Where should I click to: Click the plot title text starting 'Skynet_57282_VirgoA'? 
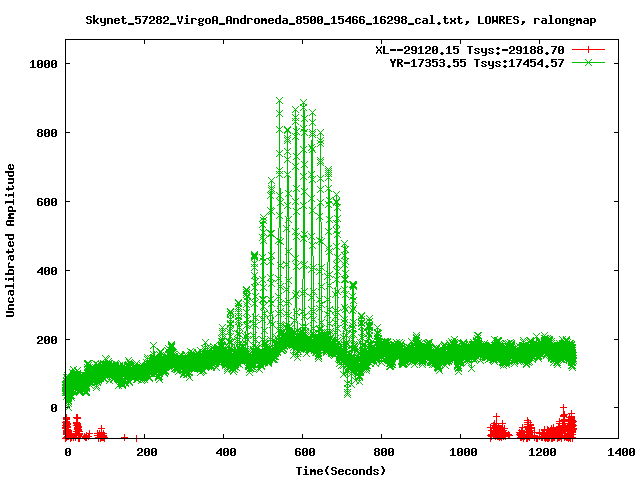(x=341, y=20)
